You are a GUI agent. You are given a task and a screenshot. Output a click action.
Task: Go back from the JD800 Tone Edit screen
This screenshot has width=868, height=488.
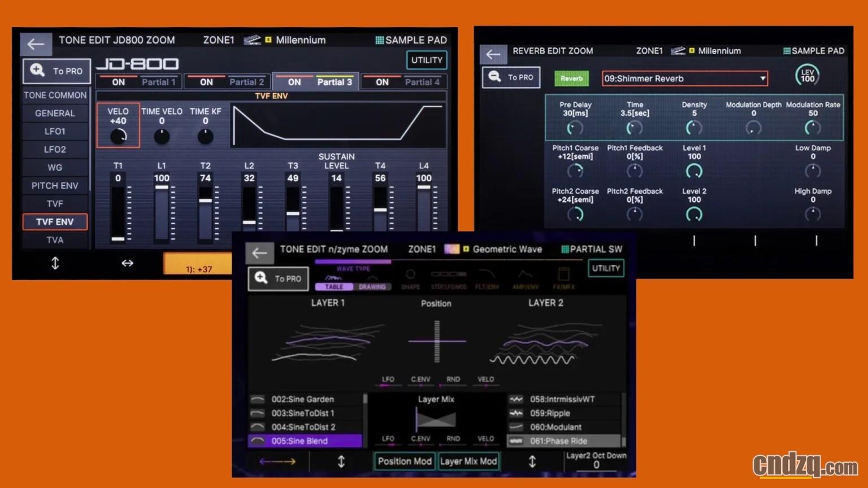point(36,43)
